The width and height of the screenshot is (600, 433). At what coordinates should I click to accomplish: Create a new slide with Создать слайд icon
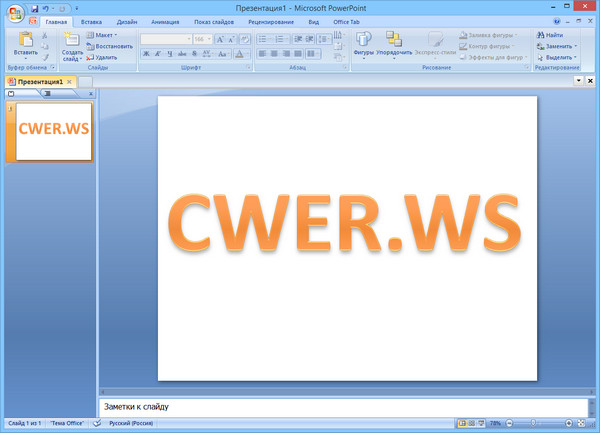pos(72,40)
